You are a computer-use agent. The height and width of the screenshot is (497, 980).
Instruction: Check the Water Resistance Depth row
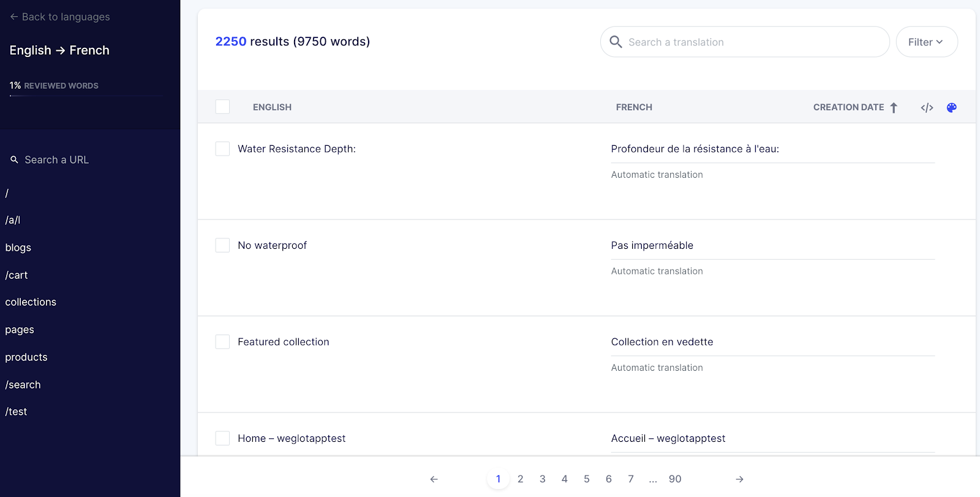[222, 149]
